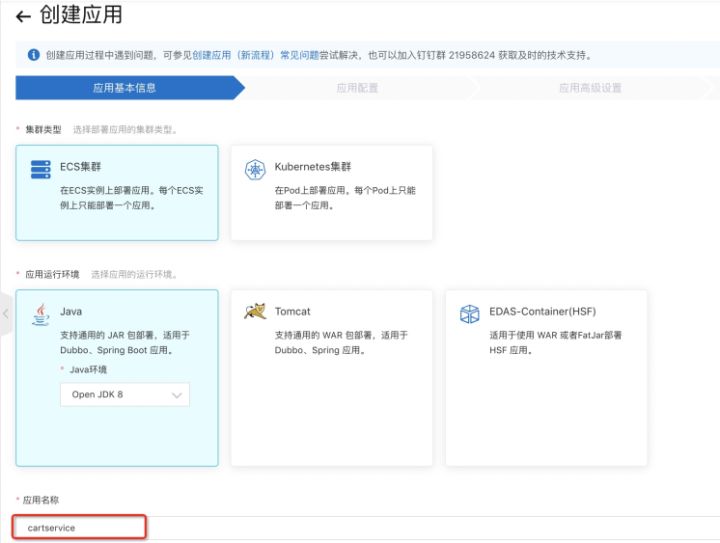Select the Kubernetes集群 cluster type card
The width and height of the screenshot is (720, 543).
point(332,193)
